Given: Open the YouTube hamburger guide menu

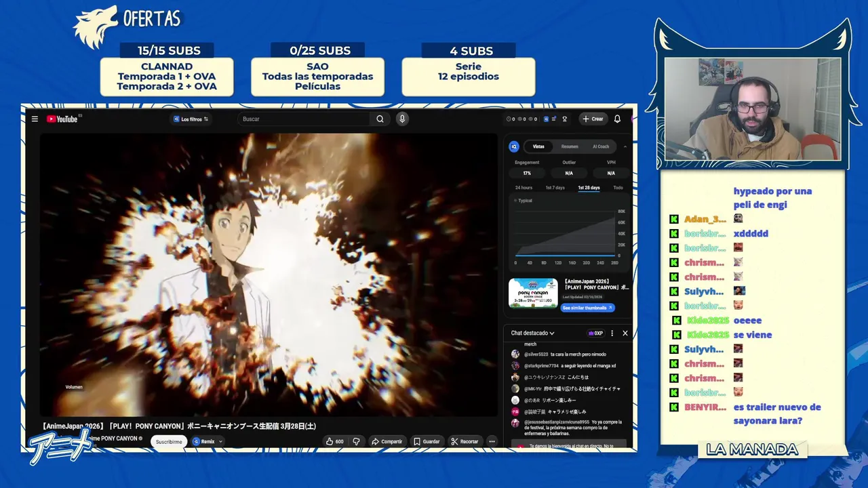Looking at the screenshot, I should [x=35, y=119].
